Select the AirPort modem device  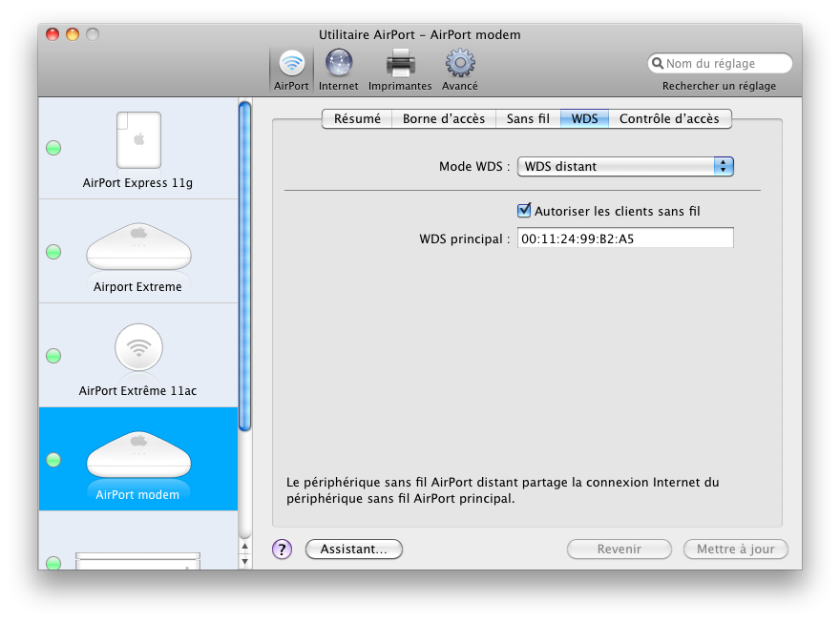pyautogui.click(x=138, y=459)
